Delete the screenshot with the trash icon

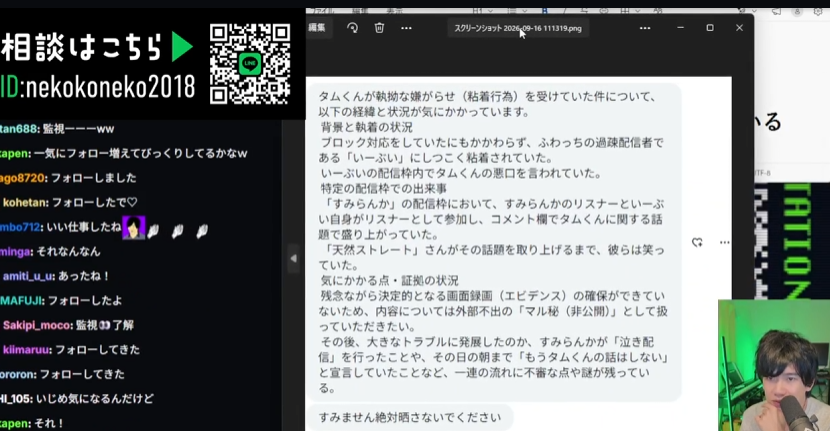coord(379,28)
